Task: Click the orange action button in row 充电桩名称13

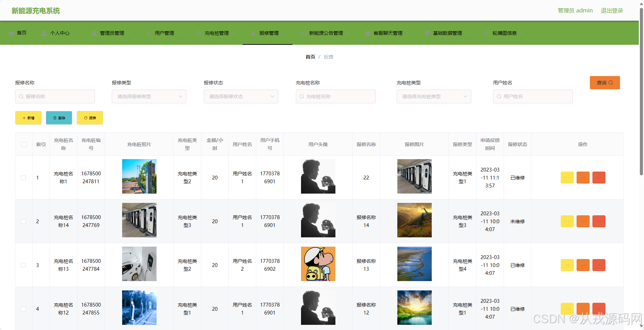Action: [x=583, y=265]
